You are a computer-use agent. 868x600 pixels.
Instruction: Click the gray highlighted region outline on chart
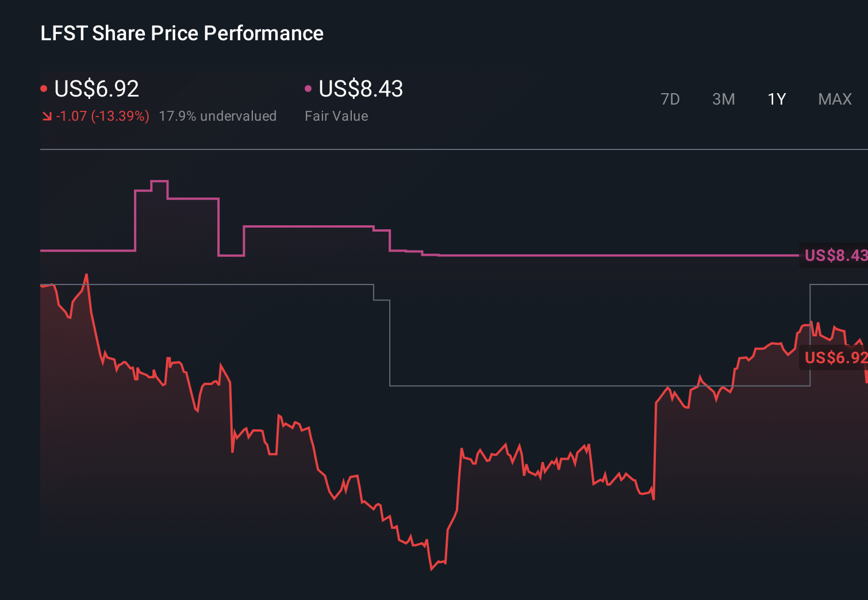coord(517,385)
